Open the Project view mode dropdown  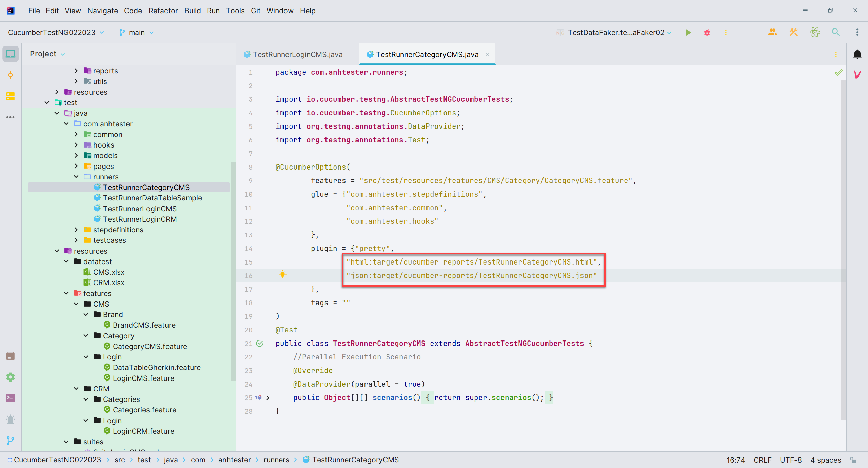coord(47,54)
